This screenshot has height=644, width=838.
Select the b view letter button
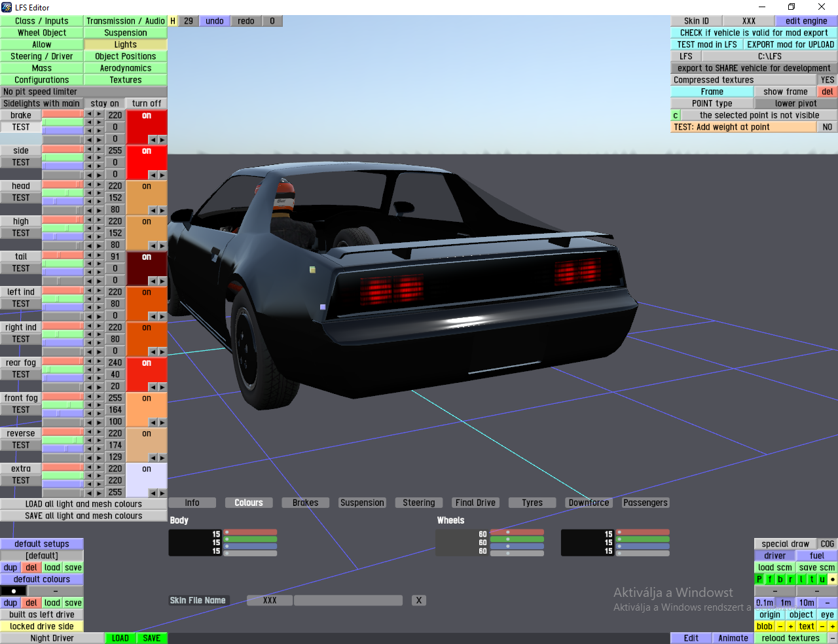click(x=780, y=579)
